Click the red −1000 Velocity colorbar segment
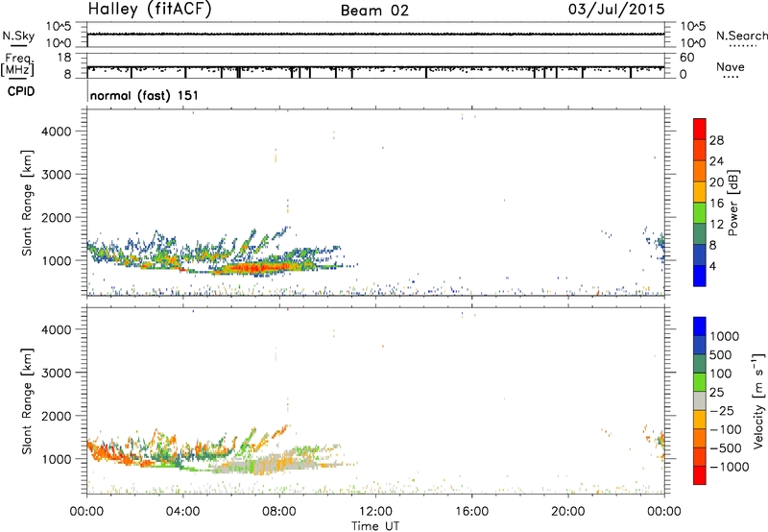The width and height of the screenshot is (768, 532). (x=700, y=475)
